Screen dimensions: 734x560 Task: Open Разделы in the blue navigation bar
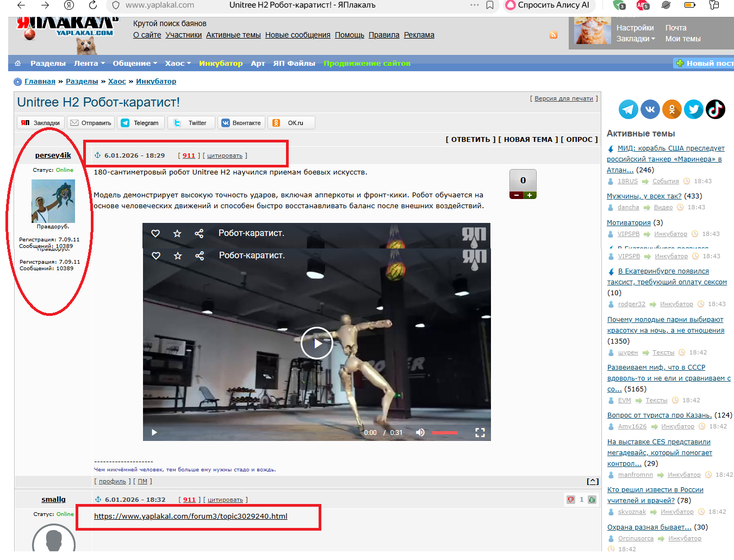[x=48, y=63]
